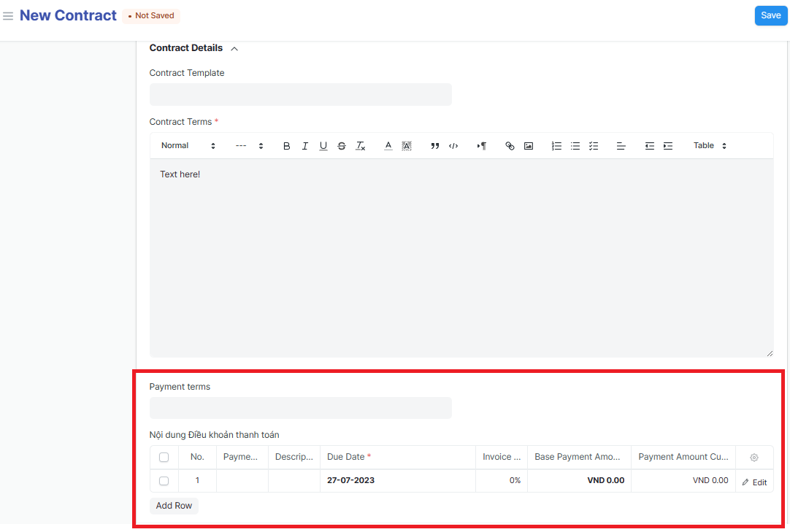Open the Table insert dropdown

[x=710, y=146]
